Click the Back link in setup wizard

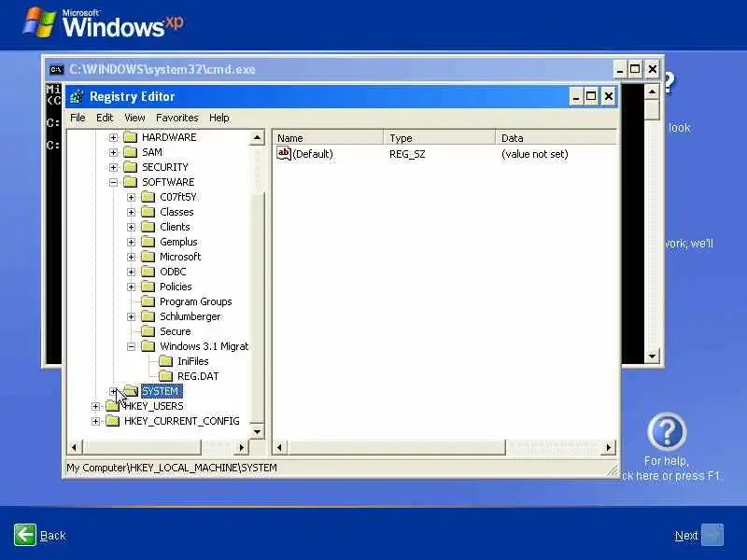[x=52, y=536]
